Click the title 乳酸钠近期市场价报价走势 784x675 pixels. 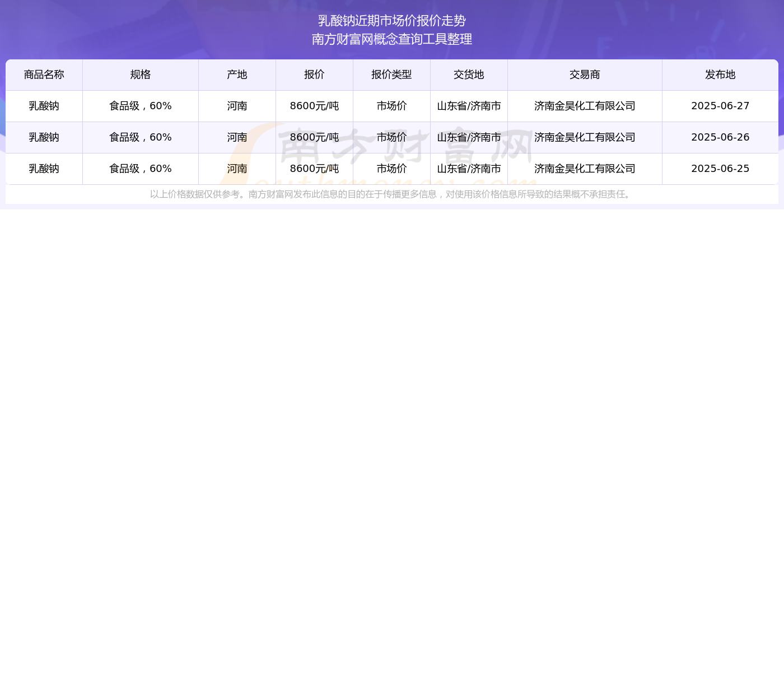coord(392,21)
